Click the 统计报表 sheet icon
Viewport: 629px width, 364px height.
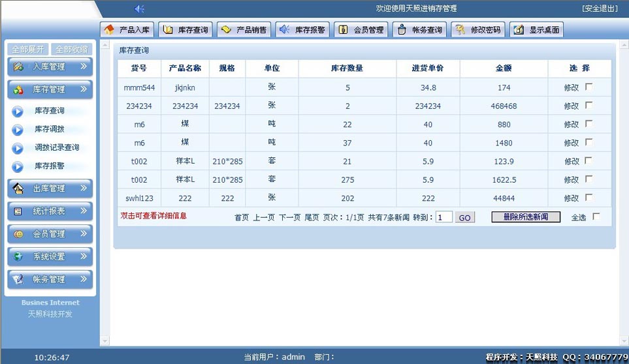click(18, 211)
